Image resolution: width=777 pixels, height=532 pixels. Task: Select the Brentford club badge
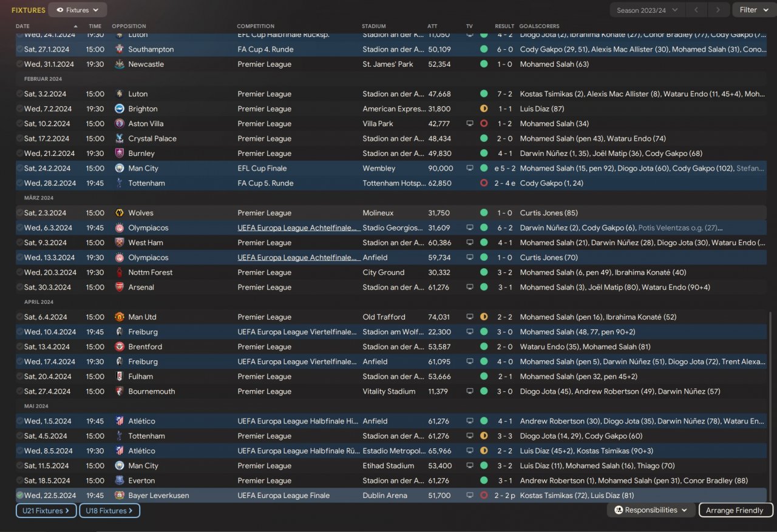[120, 347]
